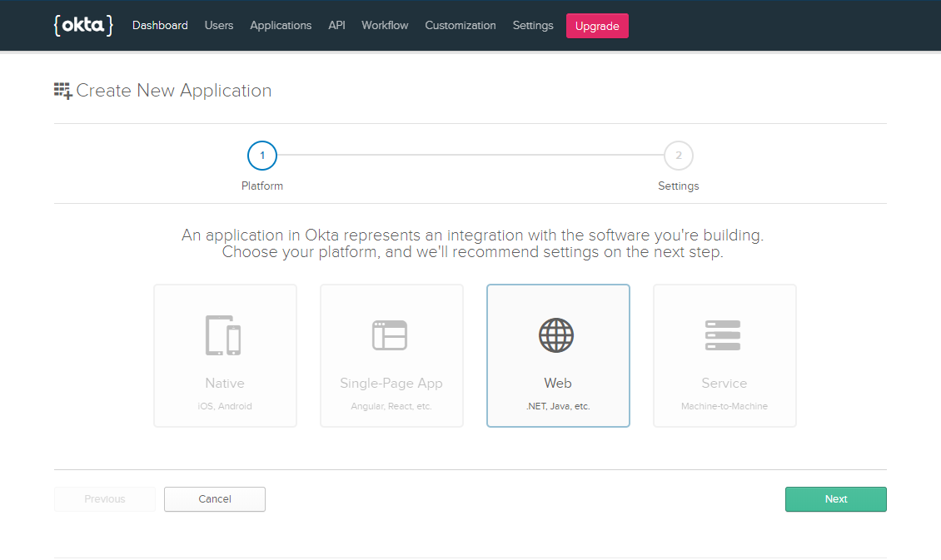Viewport: 941px width, 560px height.
Task: Choose the Native label
Action: click(x=225, y=383)
